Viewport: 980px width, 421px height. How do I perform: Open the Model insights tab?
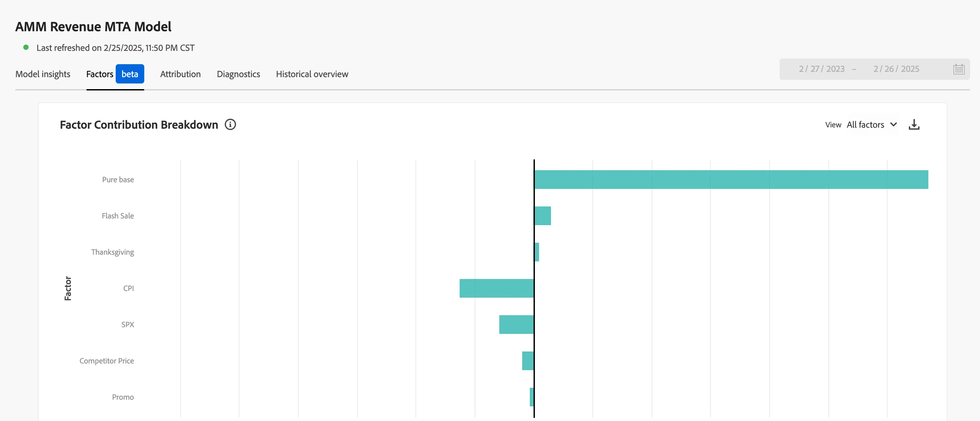pyautogui.click(x=43, y=74)
